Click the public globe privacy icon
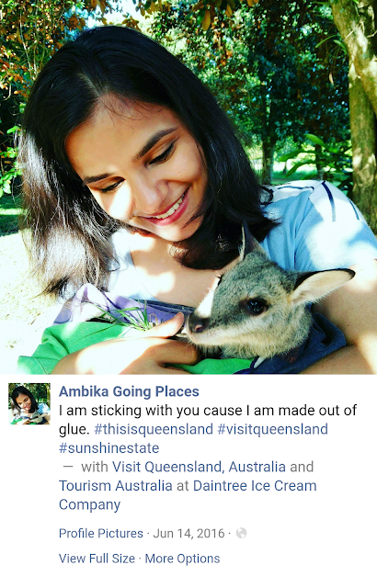Screen dimensions: 377x588 pos(241,533)
